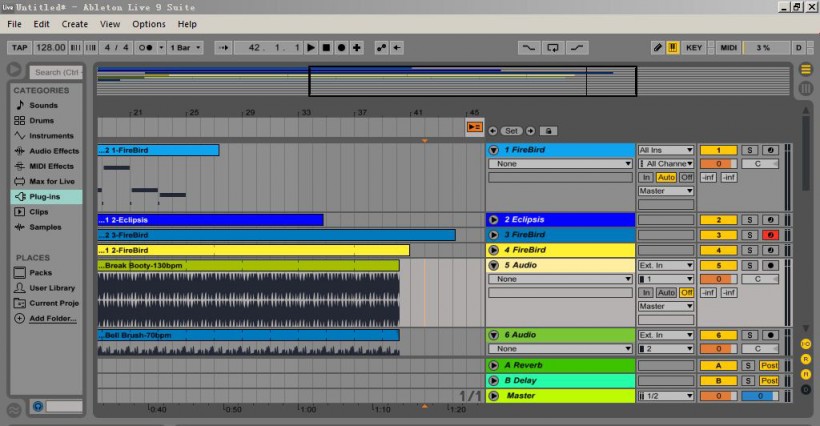820x426 pixels.
Task: Click the Lock Envelopes icon
Action: coord(549,131)
